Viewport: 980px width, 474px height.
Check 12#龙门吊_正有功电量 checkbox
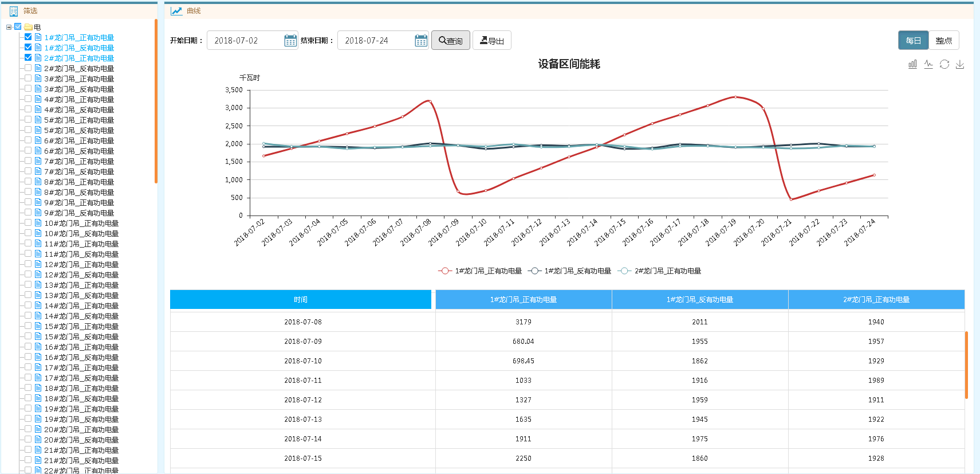(x=28, y=264)
